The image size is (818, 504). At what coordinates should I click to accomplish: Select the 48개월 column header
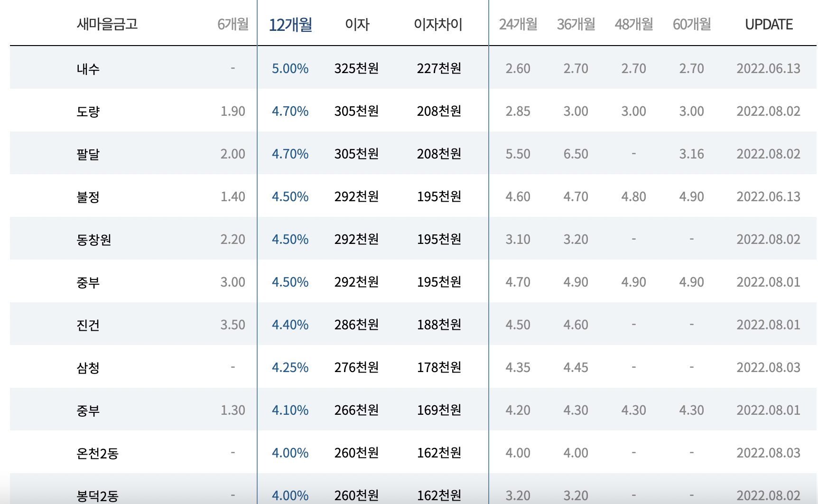coord(634,24)
